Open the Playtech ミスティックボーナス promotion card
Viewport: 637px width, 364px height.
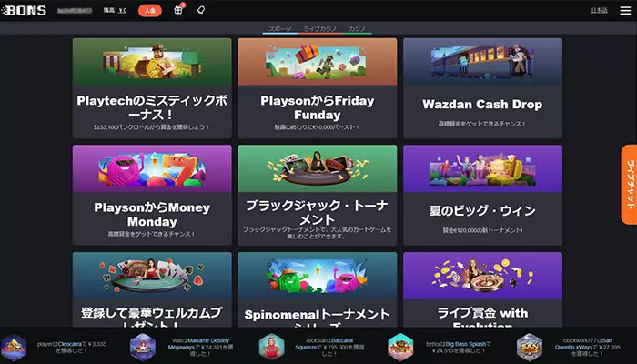(152, 87)
